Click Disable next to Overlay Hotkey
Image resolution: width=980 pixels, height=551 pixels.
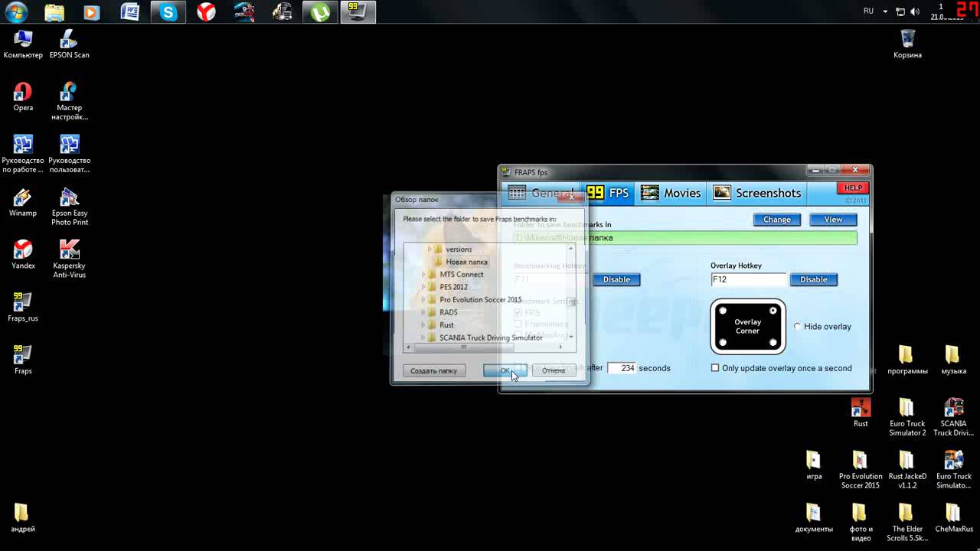coord(814,279)
